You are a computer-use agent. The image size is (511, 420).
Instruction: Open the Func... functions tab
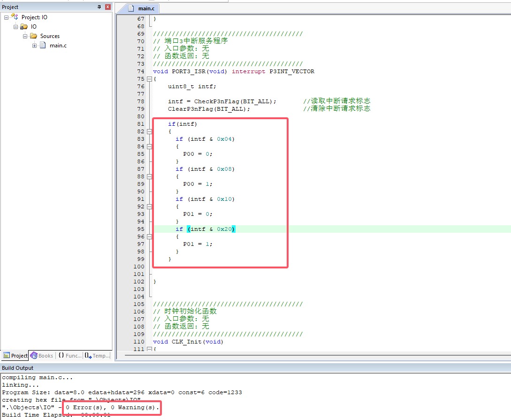click(x=70, y=356)
